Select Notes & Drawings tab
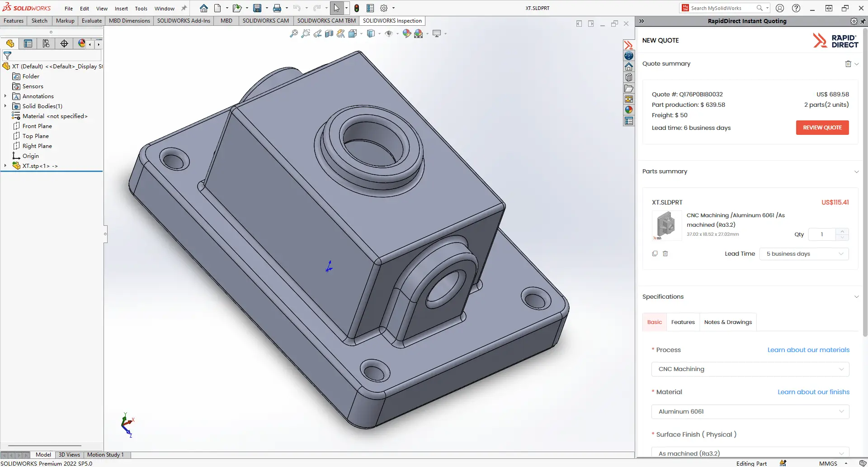 click(728, 322)
